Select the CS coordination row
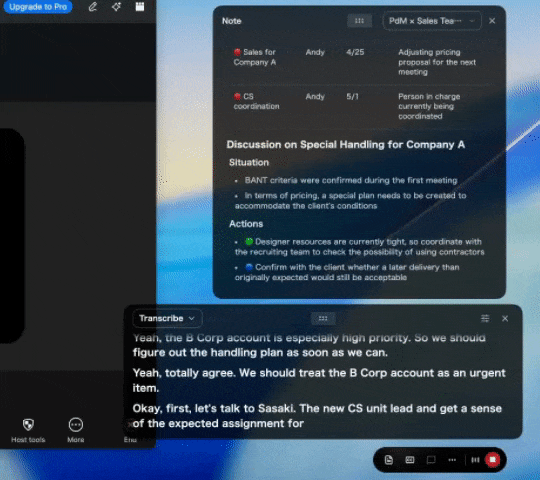540x480 pixels. tap(359, 106)
